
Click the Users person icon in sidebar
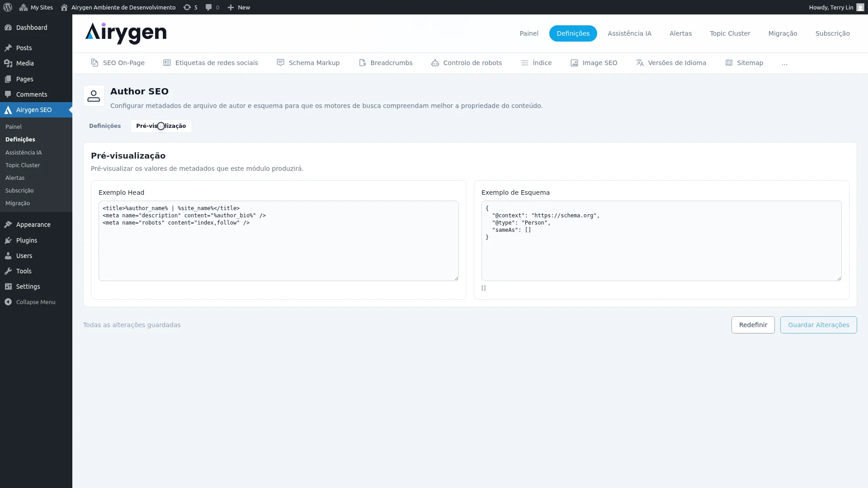point(8,256)
